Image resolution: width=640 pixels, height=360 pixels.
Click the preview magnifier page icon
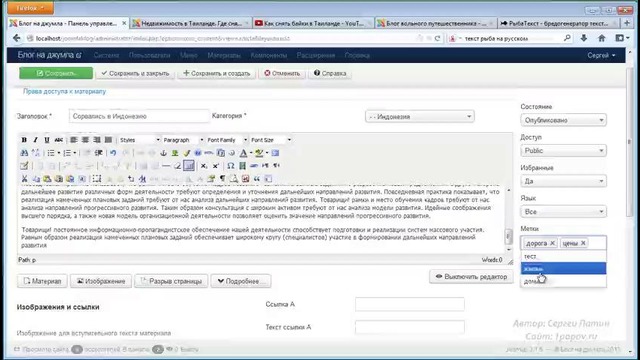pos(233,179)
